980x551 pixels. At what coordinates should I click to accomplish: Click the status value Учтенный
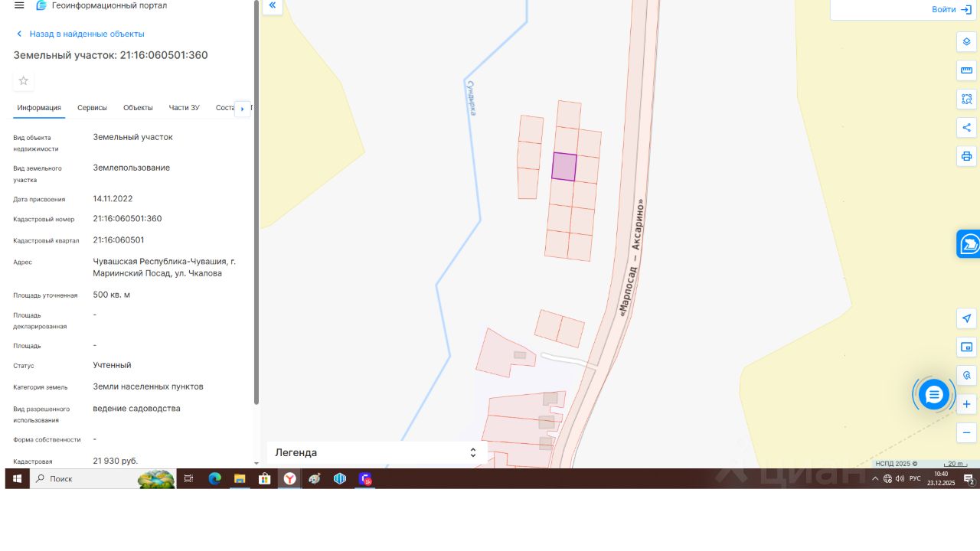click(x=113, y=366)
